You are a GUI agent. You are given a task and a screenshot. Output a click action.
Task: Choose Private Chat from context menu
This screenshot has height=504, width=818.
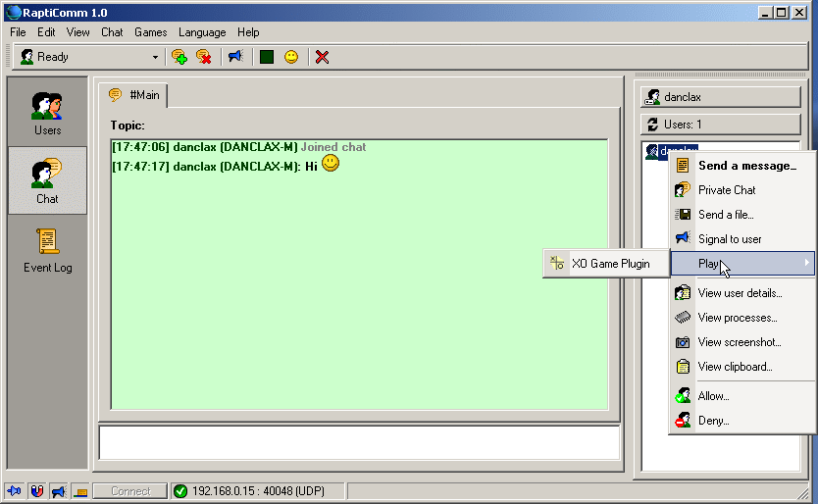point(742,190)
